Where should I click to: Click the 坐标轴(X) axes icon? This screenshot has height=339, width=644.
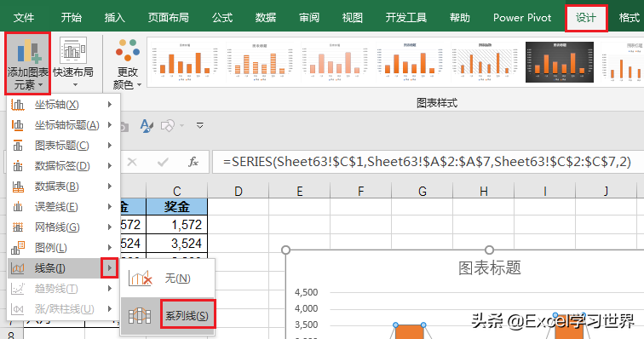[x=18, y=105]
